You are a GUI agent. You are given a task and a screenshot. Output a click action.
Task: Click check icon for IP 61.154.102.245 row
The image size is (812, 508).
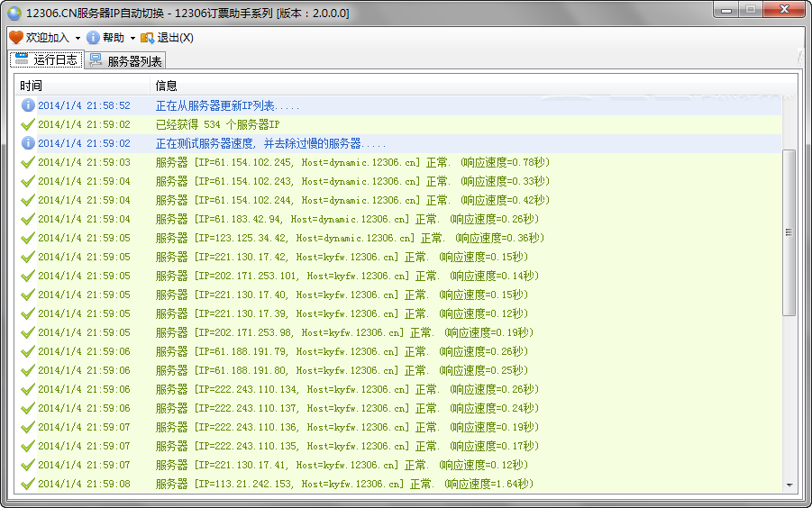tap(28, 162)
